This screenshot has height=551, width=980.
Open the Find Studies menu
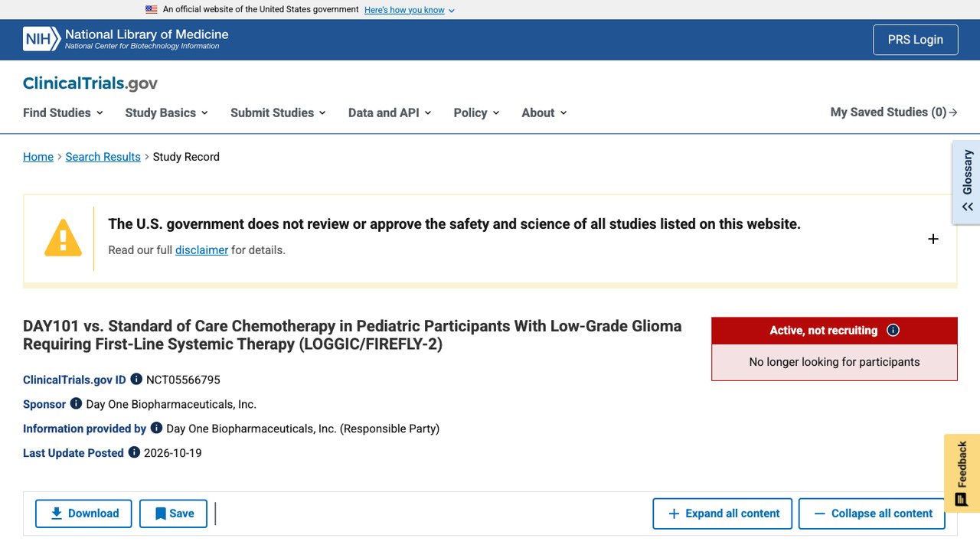pyautogui.click(x=63, y=112)
